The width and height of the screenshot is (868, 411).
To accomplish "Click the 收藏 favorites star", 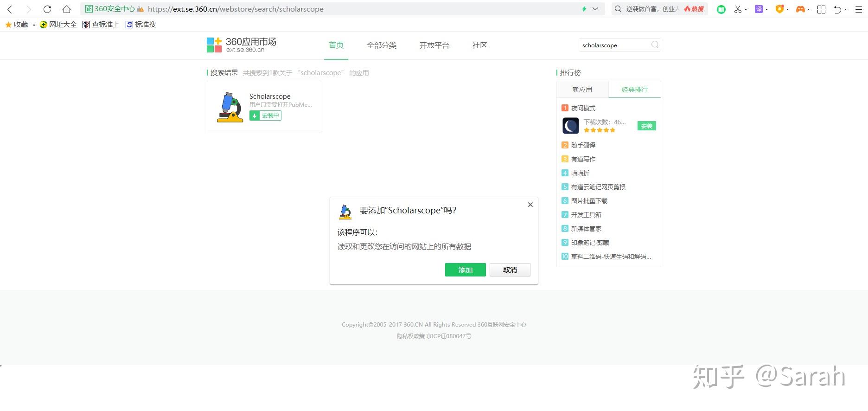I will pos(8,25).
